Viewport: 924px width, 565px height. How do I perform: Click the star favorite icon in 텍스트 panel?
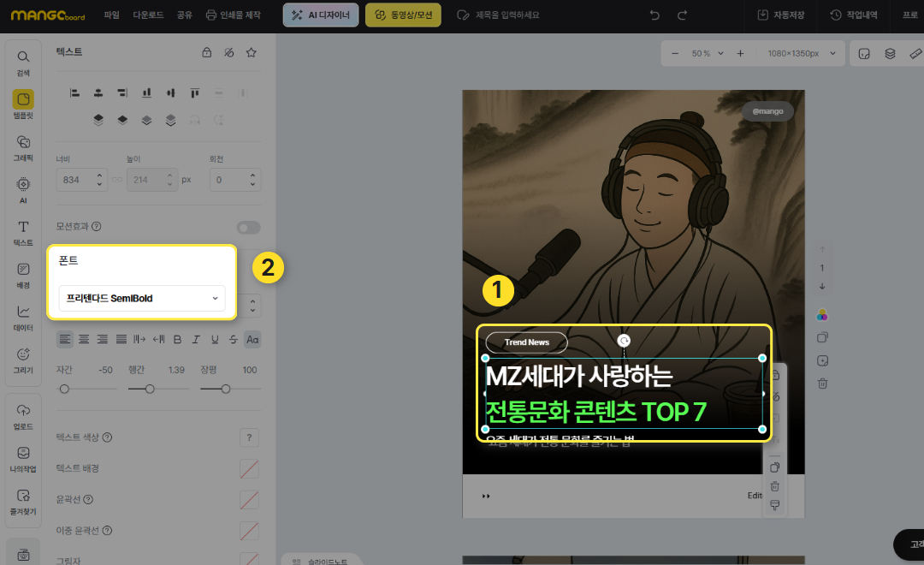pyautogui.click(x=251, y=52)
